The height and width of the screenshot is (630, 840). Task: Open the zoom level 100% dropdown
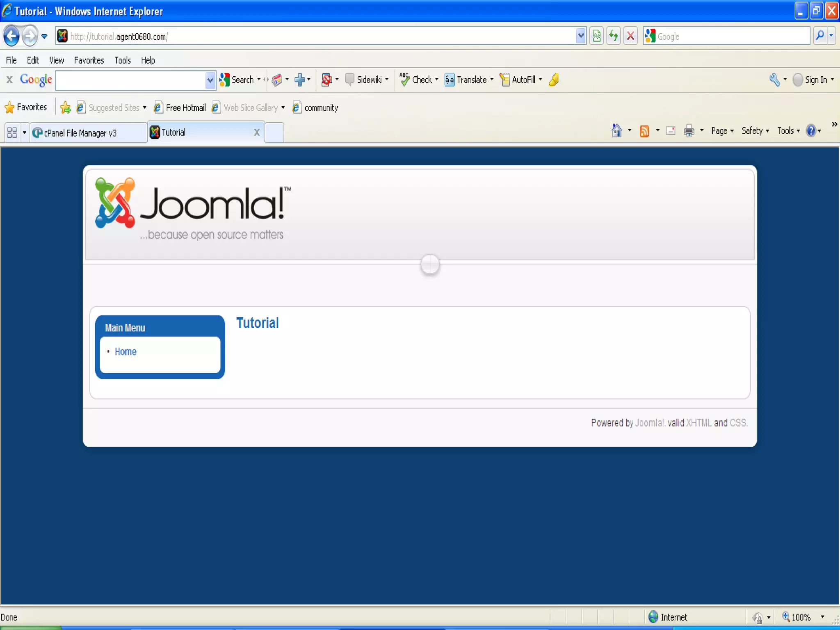[x=822, y=617]
